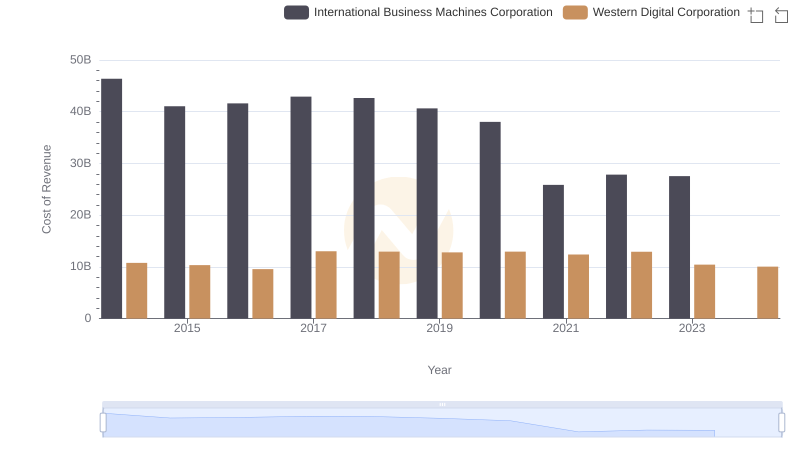Click the zoom reset restore icon

pos(781,15)
